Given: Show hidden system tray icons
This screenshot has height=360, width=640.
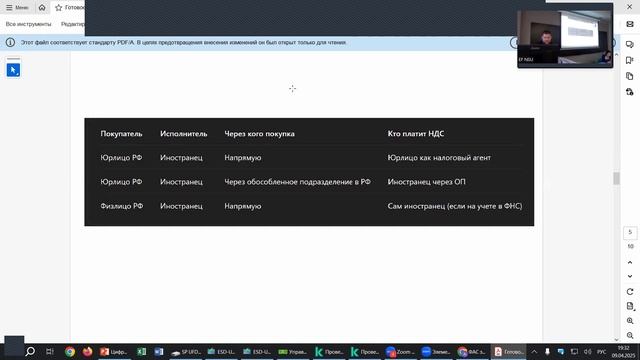Looking at the screenshot, I should [534, 351].
